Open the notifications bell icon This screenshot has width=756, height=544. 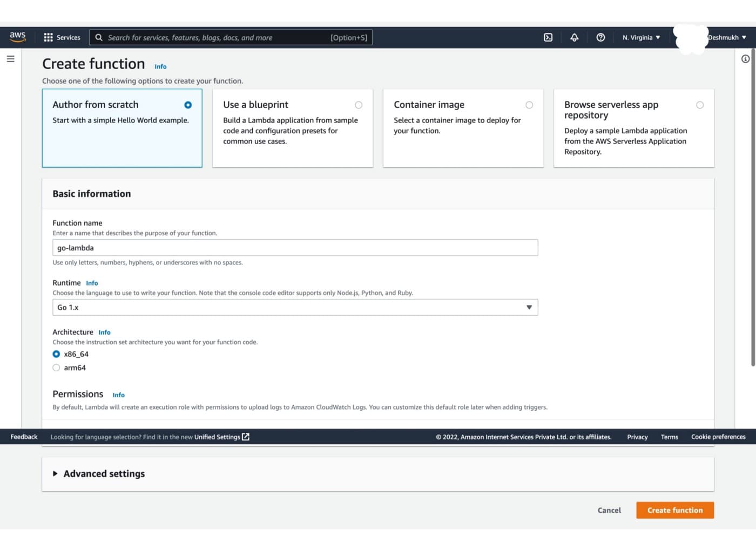point(574,37)
